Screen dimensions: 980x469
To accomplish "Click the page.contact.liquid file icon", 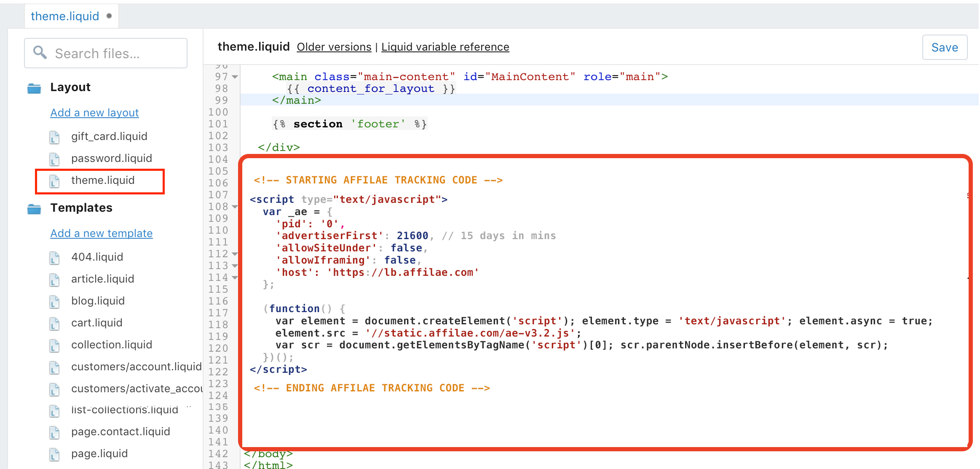I will (54, 432).
